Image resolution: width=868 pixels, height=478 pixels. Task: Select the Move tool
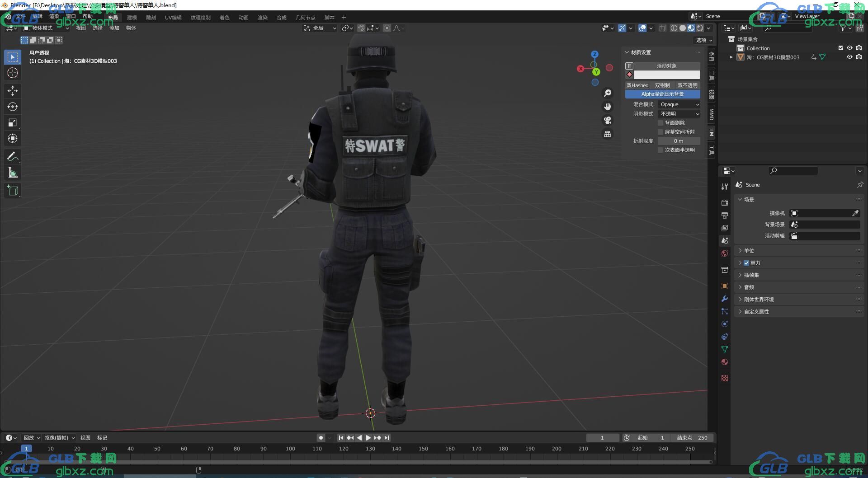(x=13, y=91)
